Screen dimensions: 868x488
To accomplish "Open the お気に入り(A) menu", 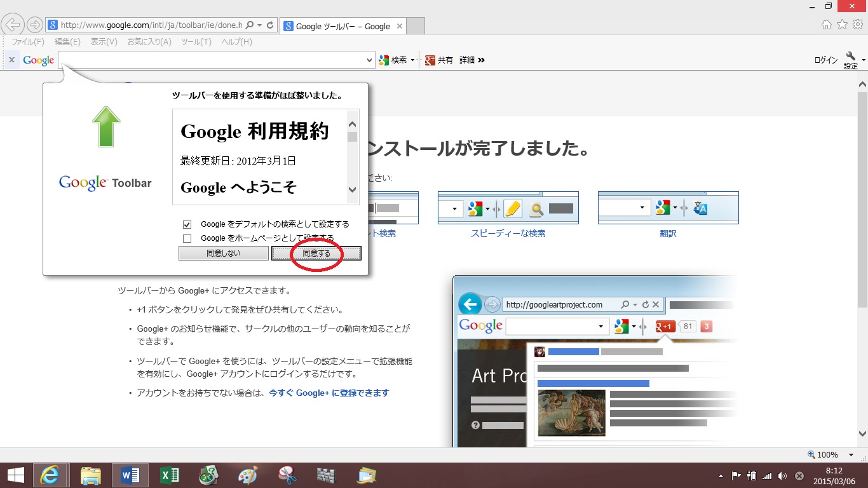I will click(x=149, y=42).
